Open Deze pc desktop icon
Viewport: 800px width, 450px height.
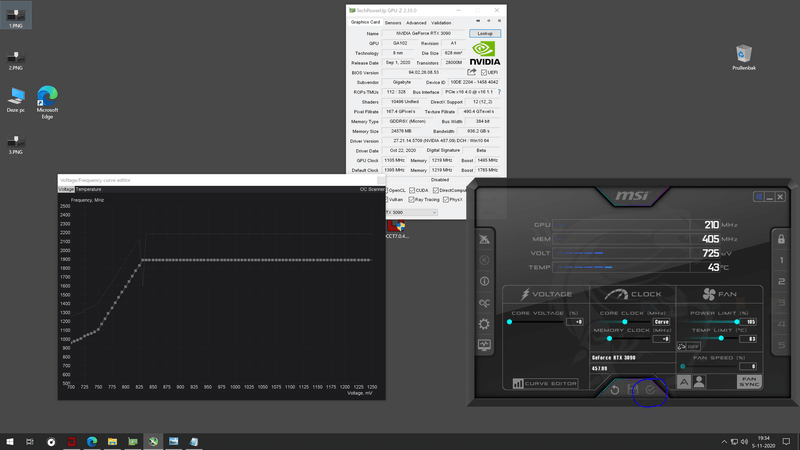coord(15,100)
